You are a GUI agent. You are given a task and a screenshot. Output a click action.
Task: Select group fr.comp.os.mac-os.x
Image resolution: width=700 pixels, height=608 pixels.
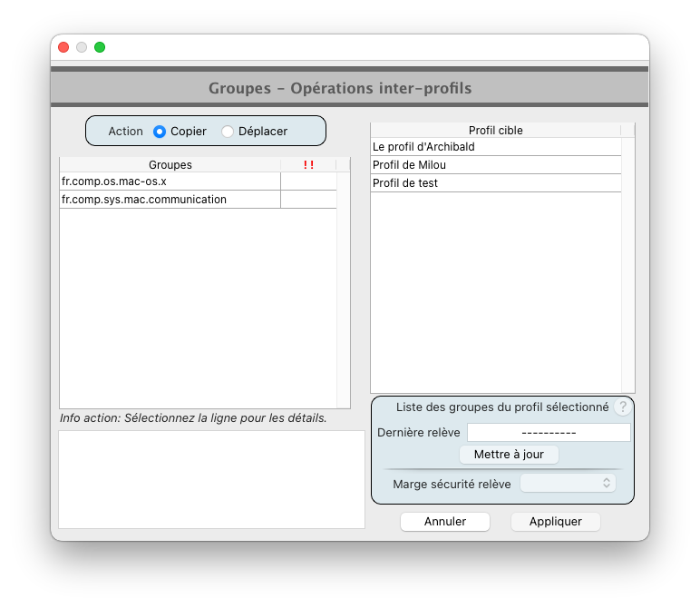(170, 181)
